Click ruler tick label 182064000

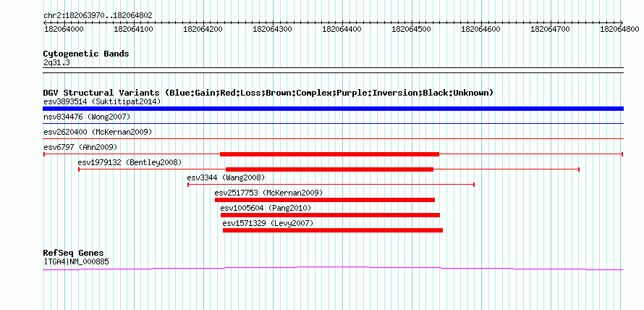coord(64,29)
